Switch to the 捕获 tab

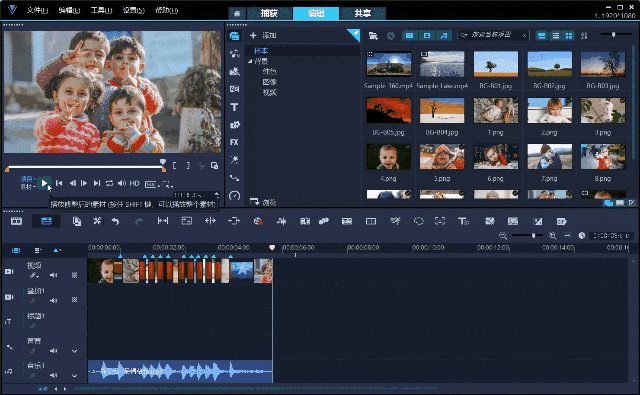269,13
